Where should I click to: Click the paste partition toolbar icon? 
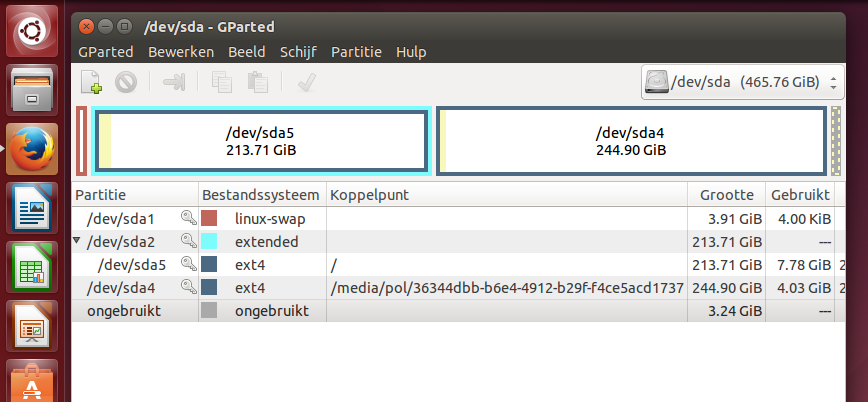(x=257, y=82)
